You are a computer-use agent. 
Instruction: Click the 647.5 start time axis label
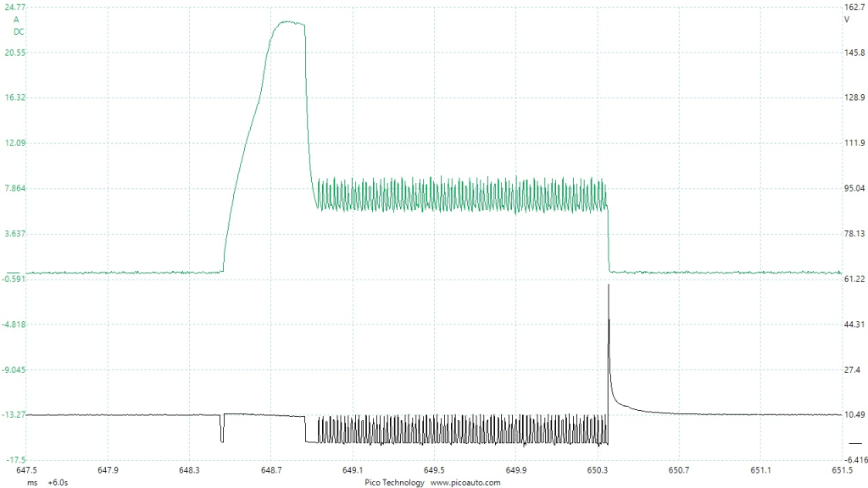pos(26,470)
